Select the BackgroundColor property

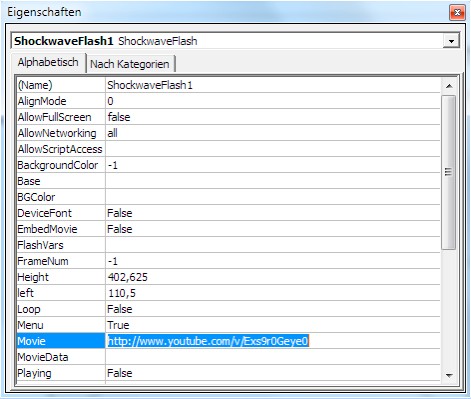(61, 165)
